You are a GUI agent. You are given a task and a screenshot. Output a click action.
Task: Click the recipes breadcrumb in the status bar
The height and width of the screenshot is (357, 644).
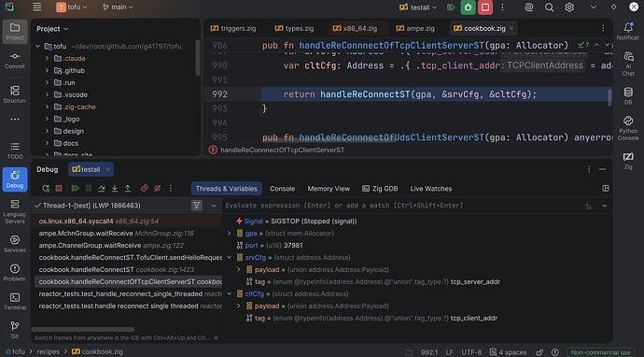pos(48,352)
